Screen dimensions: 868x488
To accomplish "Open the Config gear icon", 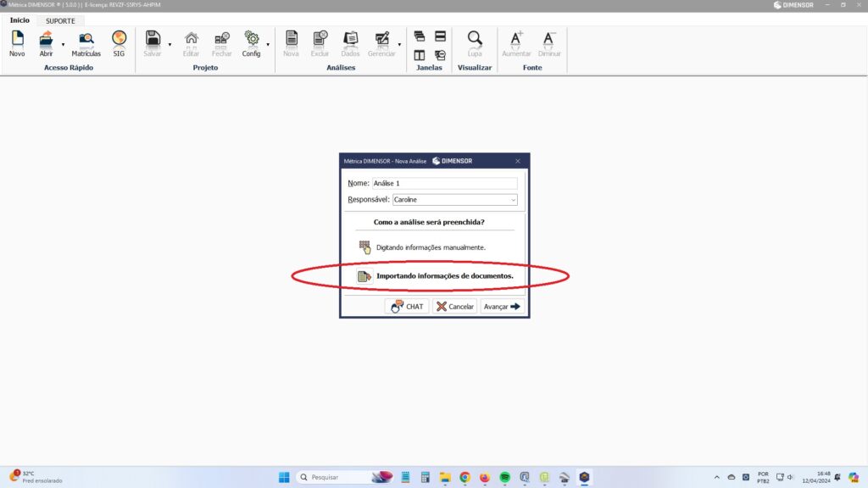I will point(251,44).
